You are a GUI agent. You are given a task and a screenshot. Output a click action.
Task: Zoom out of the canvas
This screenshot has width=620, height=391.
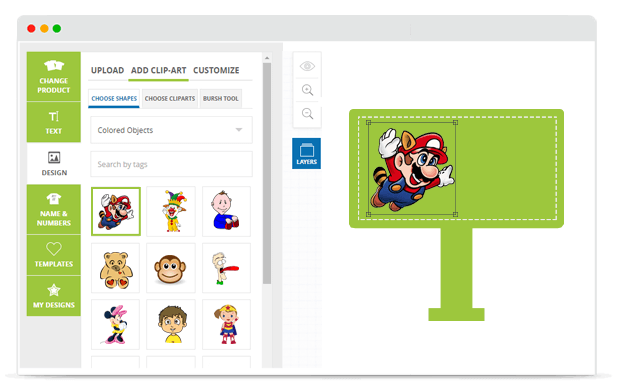(x=307, y=114)
